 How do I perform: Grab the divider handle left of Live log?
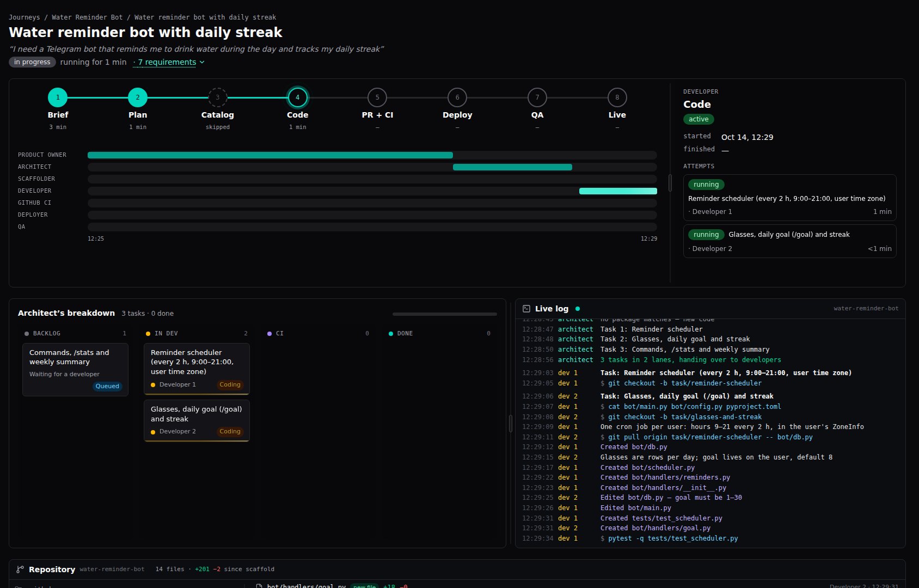tap(511, 424)
